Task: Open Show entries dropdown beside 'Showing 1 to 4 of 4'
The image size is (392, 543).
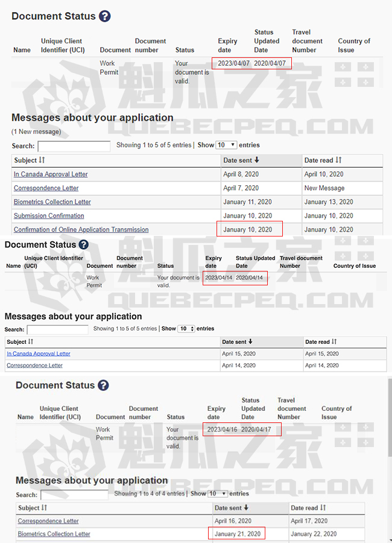Action: (x=218, y=494)
